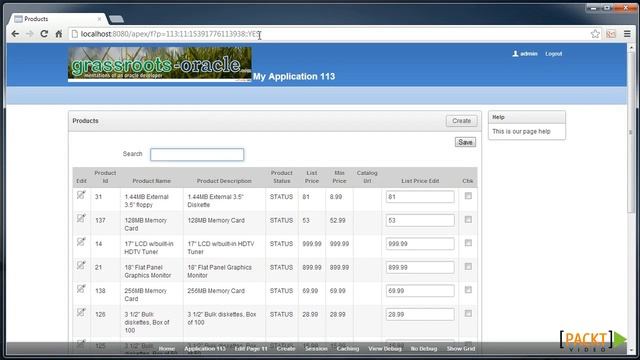Click the '1.44MB External 3.5" floppy' product name

(x=147, y=201)
